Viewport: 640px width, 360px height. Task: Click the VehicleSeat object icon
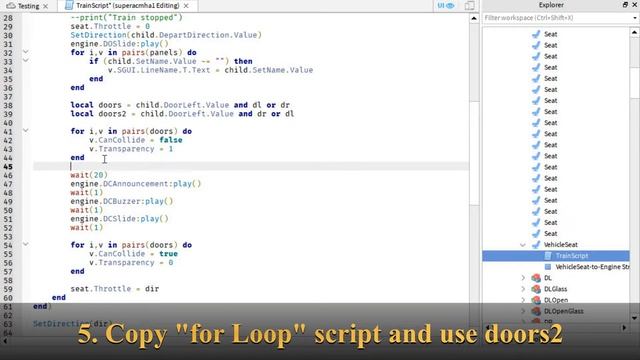click(536, 244)
